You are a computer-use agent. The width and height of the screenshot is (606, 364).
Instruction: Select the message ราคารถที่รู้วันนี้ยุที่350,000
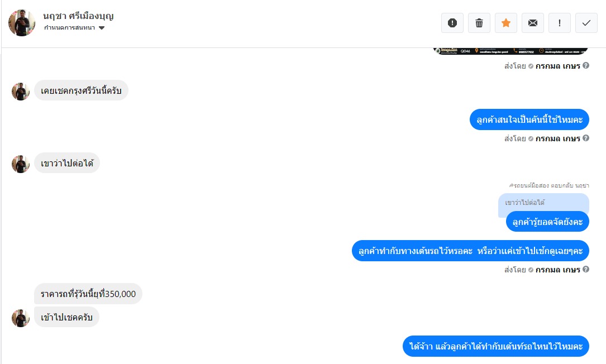(x=88, y=294)
